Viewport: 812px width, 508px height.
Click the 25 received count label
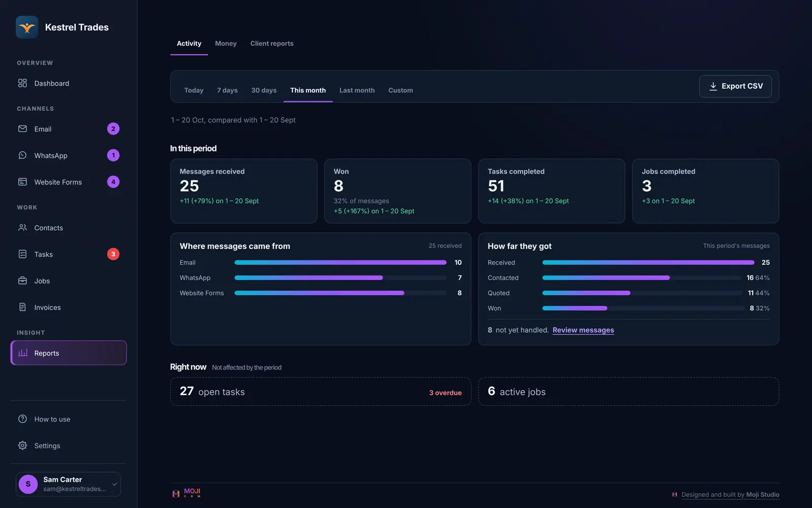pyautogui.click(x=445, y=246)
